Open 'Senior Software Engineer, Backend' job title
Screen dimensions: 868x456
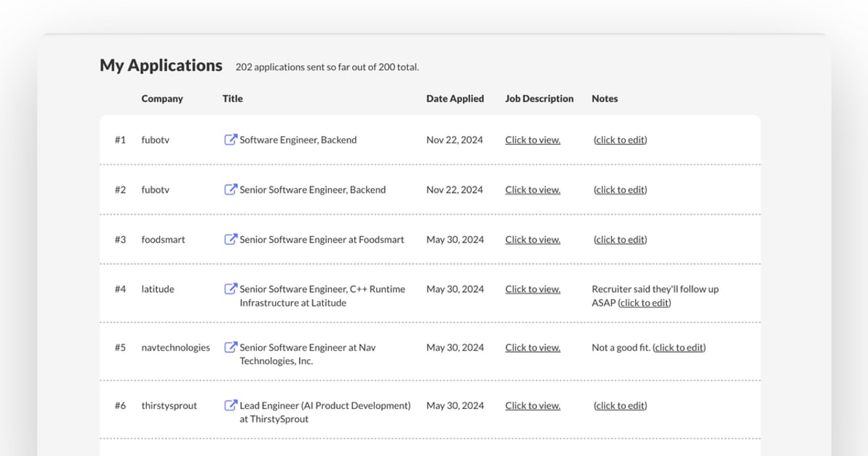[312, 190]
